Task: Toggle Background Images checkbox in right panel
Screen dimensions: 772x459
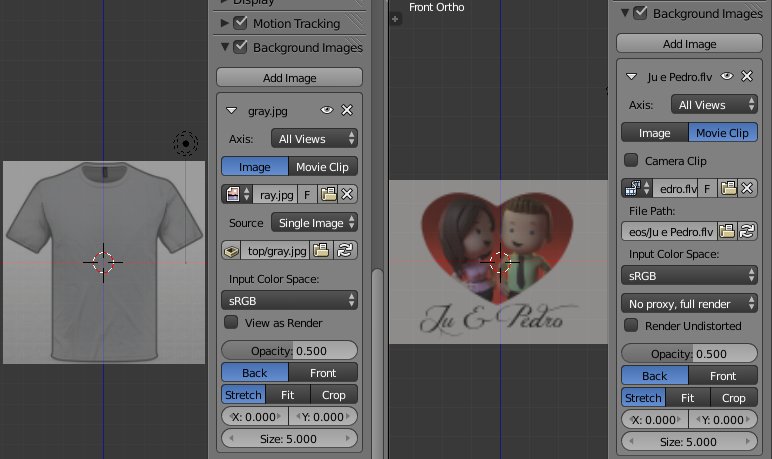Action: point(640,13)
